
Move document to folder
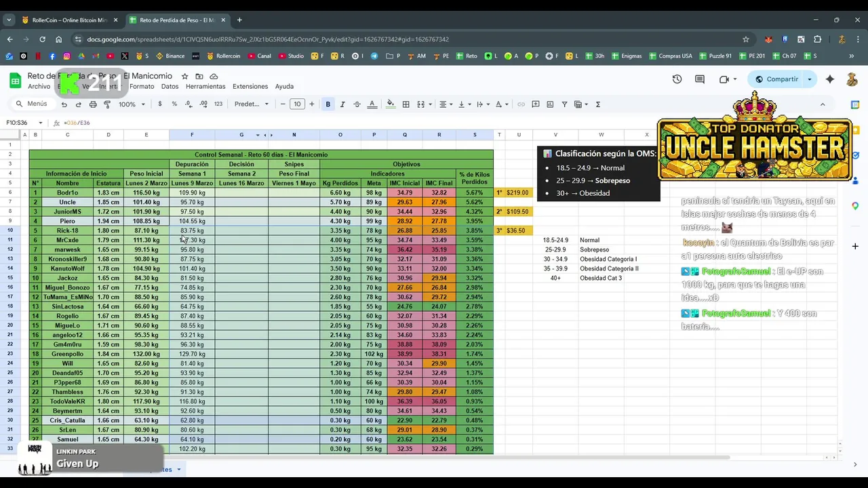click(x=199, y=77)
